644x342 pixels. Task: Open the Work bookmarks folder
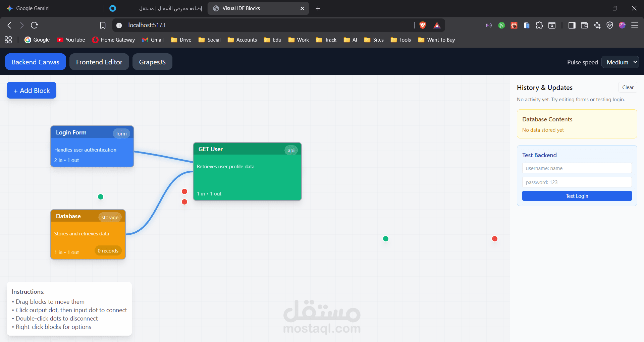(x=298, y=40)
